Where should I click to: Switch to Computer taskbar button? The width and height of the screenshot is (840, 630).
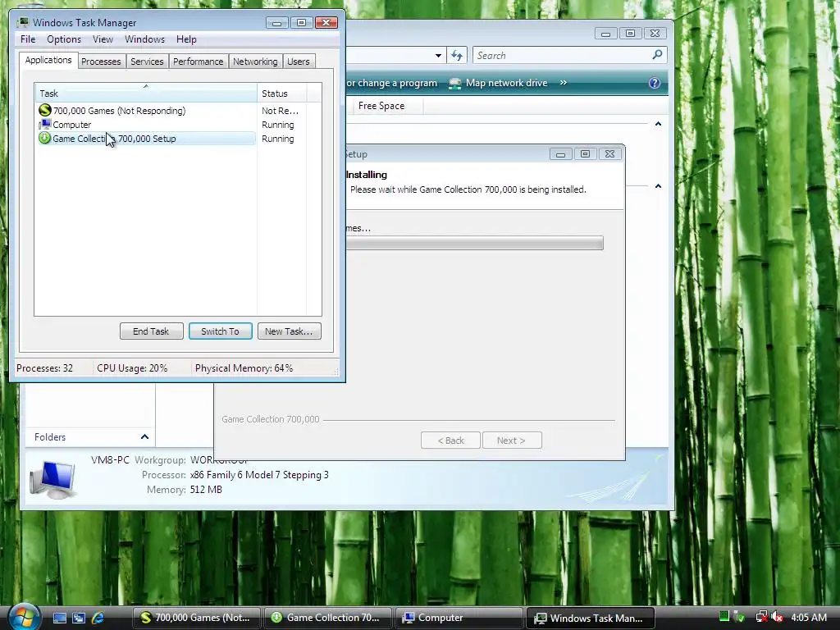[459, 618]
